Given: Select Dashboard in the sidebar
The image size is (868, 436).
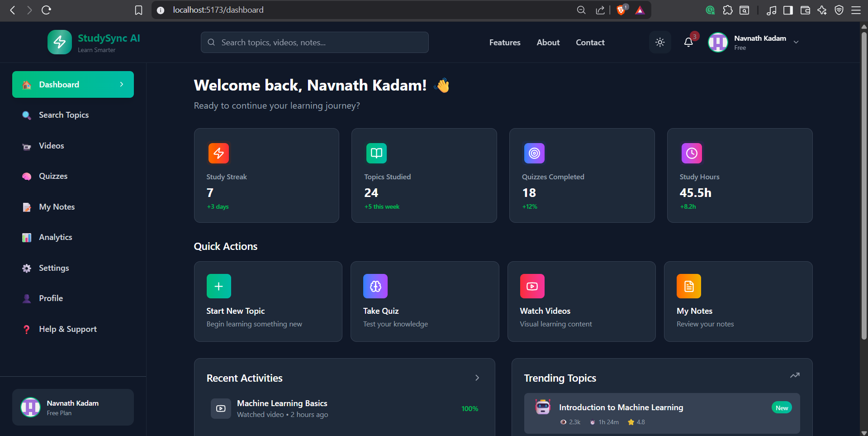Looking at the screenshot, I should click(x=73, y=84).
